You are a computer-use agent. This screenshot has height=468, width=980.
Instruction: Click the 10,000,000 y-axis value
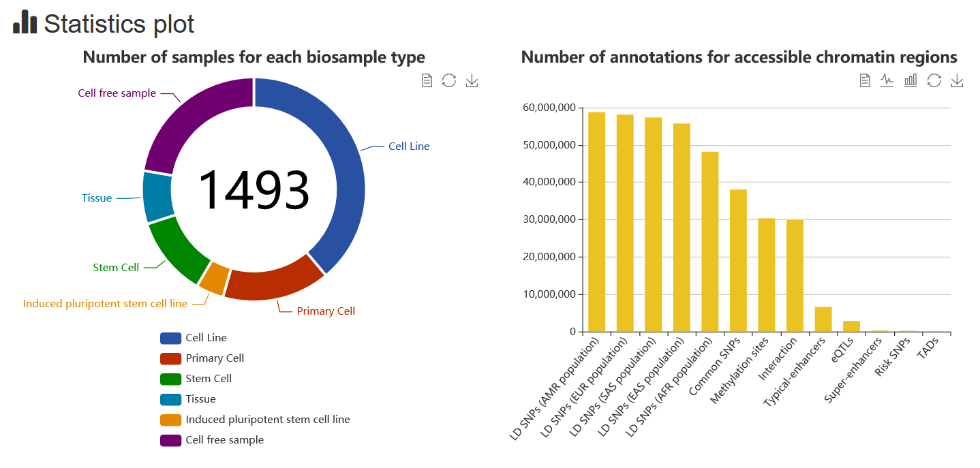(x=549, y=295)
